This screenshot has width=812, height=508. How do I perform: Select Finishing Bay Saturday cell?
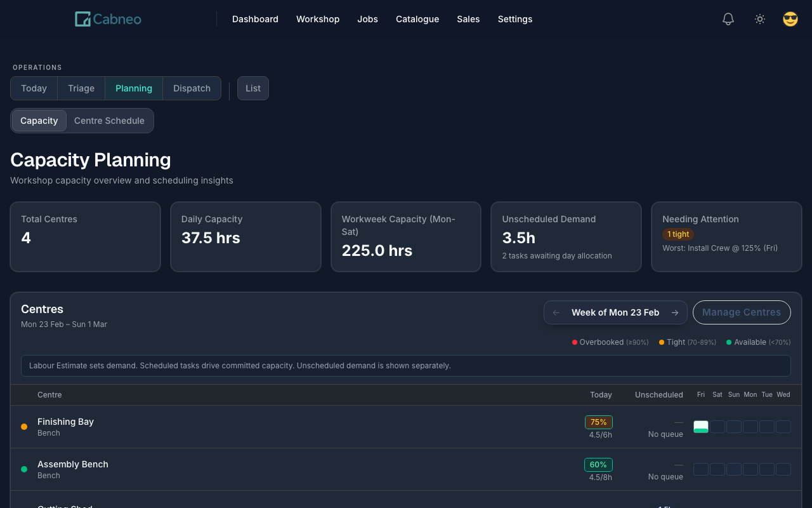coord(717,427)
